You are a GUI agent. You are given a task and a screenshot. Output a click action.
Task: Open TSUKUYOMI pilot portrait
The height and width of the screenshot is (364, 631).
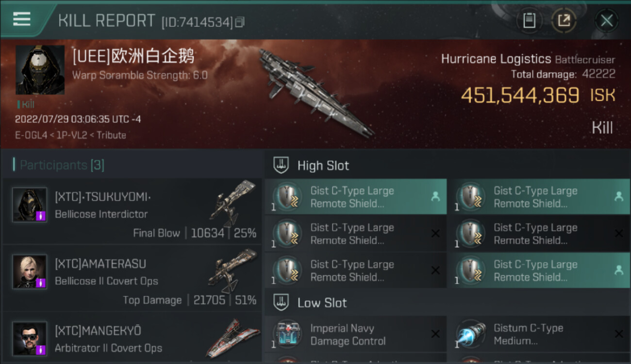[30, 205]
